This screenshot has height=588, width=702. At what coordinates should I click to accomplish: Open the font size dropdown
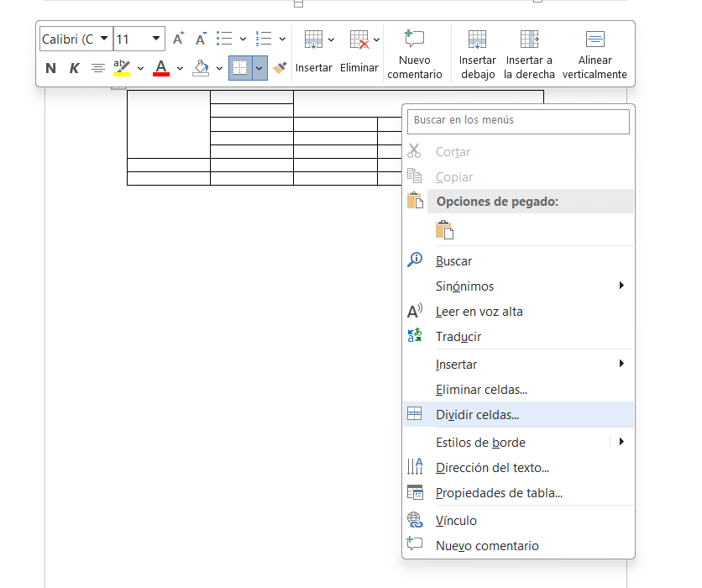(156, 39)
